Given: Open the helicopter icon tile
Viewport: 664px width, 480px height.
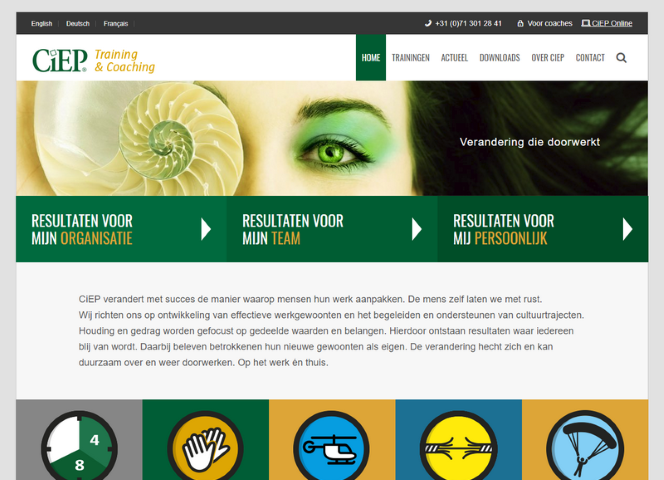Looking at the screenshot, I should [332, 445].
